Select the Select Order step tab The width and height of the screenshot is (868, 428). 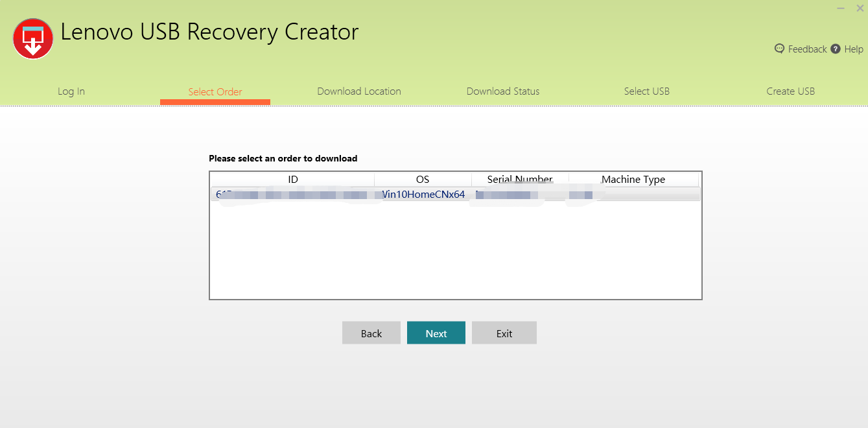point(215,92)
